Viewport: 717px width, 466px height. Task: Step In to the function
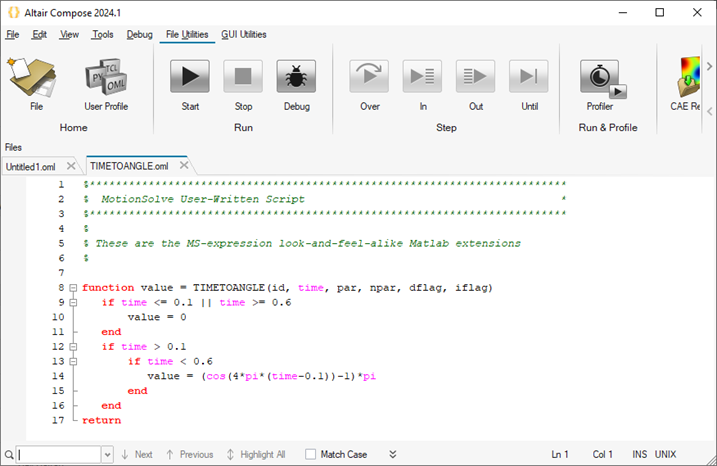click(x=423, y=85)
